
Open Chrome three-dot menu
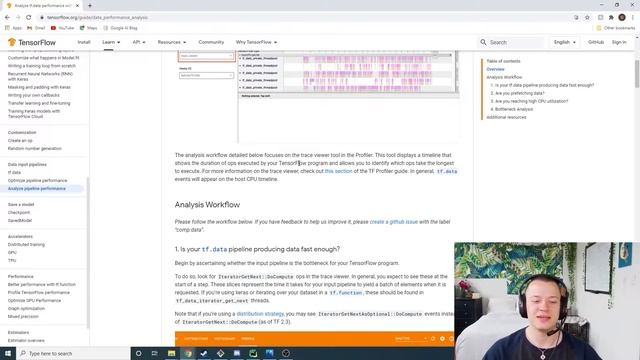click(x=633, y=18)
